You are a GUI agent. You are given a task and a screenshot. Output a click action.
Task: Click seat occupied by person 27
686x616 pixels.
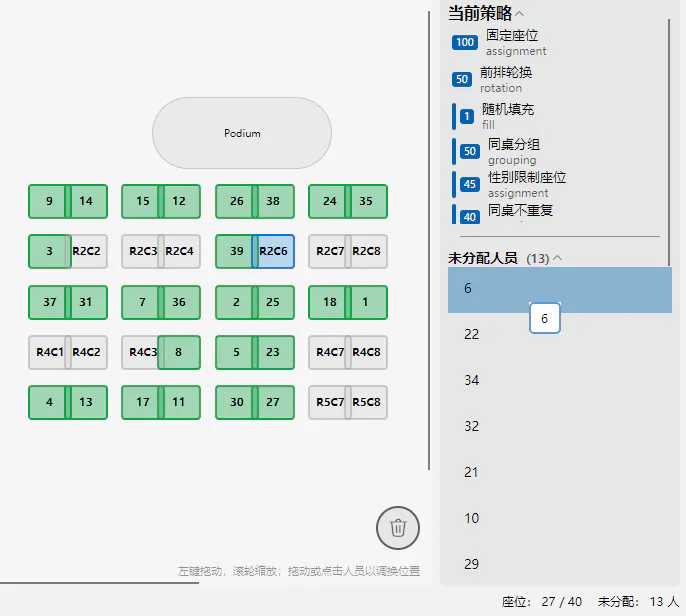273,402
